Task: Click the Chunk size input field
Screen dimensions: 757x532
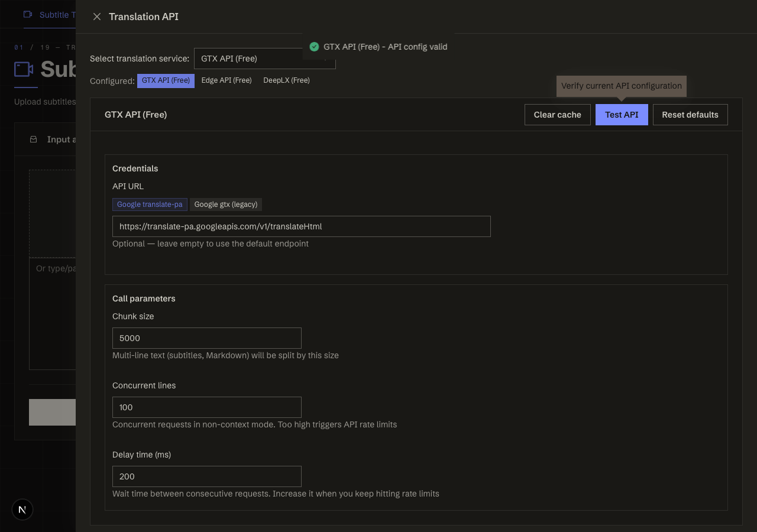Action: coord(207,338)
